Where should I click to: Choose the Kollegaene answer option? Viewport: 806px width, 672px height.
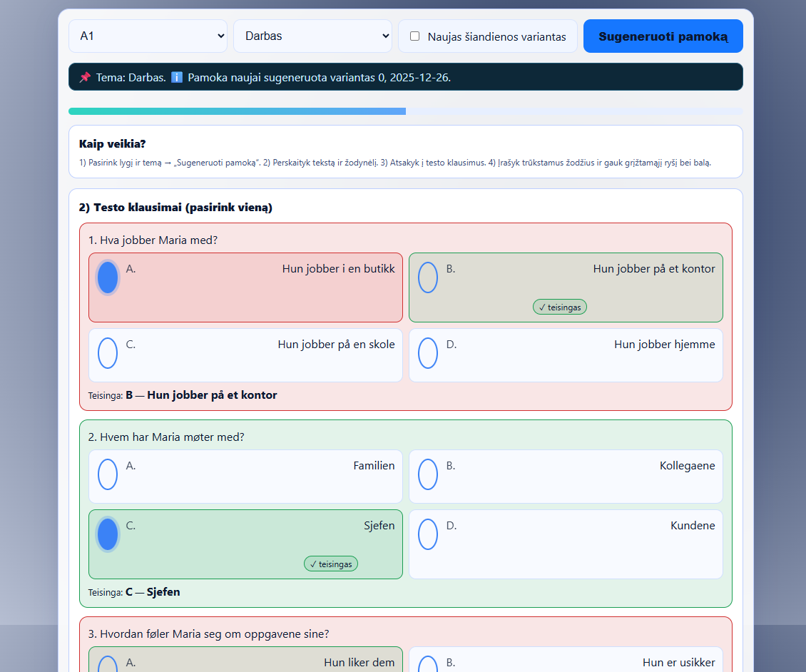428,474
